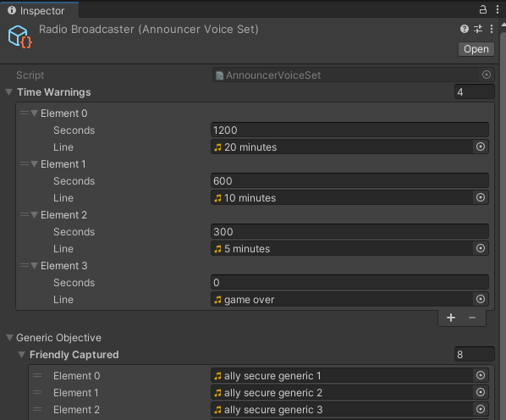
Task: Click the Open button
Action: (476, 49)
